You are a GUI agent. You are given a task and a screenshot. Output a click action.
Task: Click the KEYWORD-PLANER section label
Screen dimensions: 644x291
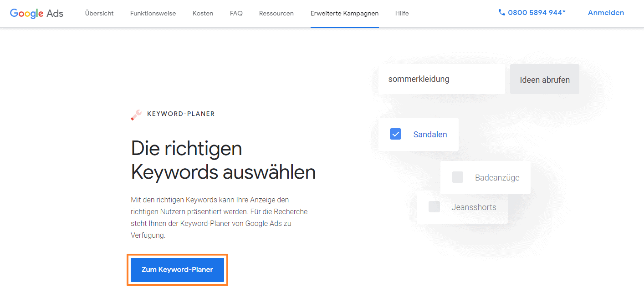tap(181, 114)
